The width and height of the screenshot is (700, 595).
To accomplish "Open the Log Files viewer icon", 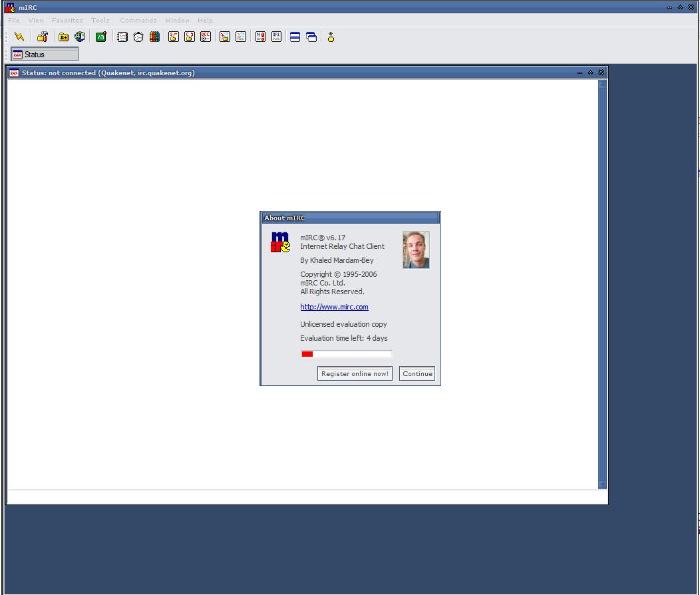I will point(241,37).
